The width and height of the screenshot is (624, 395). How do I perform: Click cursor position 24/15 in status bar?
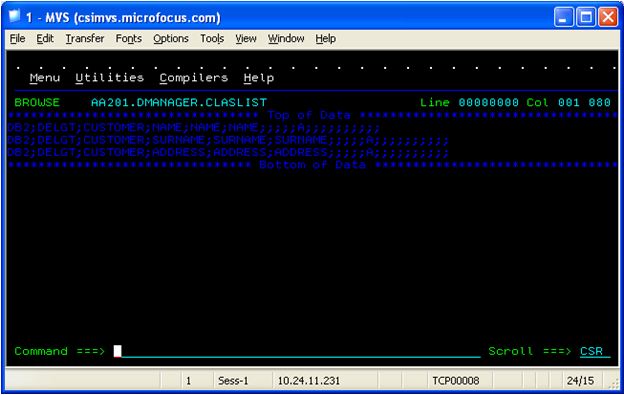[x=580, y=381]
